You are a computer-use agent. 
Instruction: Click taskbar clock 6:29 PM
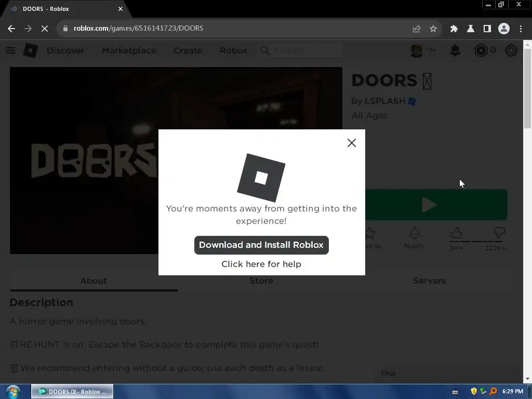pyautogui.click(x=513, y=392)
